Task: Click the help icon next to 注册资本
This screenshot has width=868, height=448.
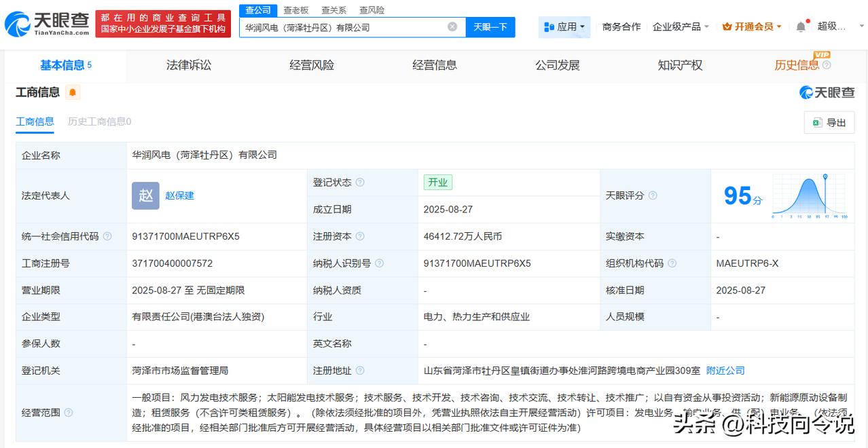Action: pyautogui.click(x=360, y=236)
